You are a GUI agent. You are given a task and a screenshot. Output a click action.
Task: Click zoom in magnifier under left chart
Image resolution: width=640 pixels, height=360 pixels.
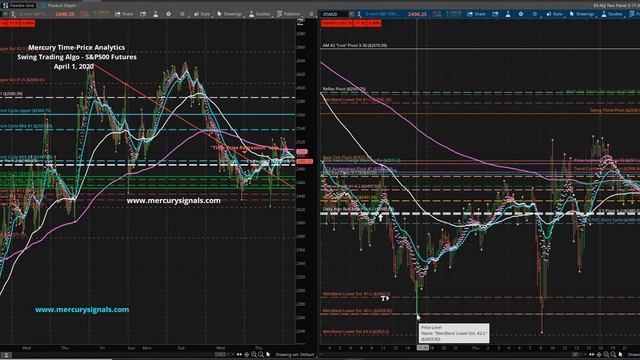pos(253,355)
